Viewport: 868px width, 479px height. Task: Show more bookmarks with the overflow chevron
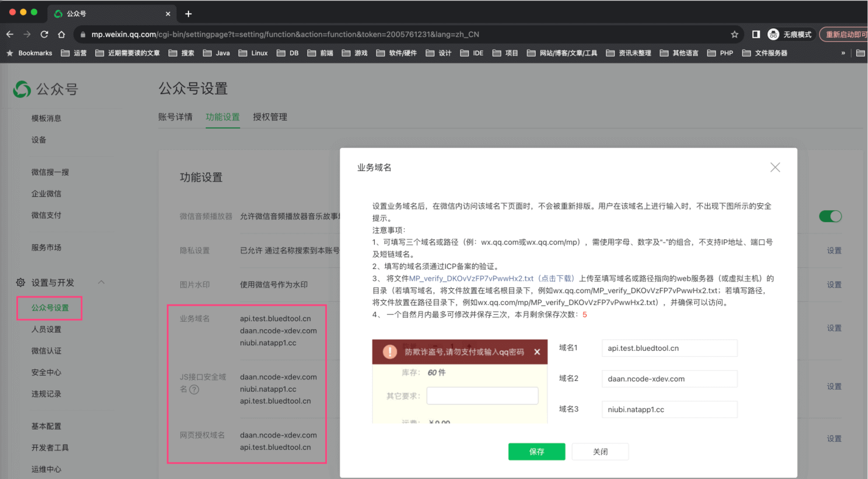point(843,53)
